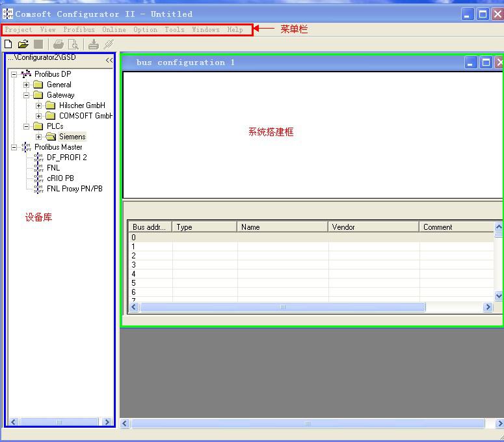The image size is (504, 442).
Task: Open the Project menu
Action: click(x=18, y=29)
